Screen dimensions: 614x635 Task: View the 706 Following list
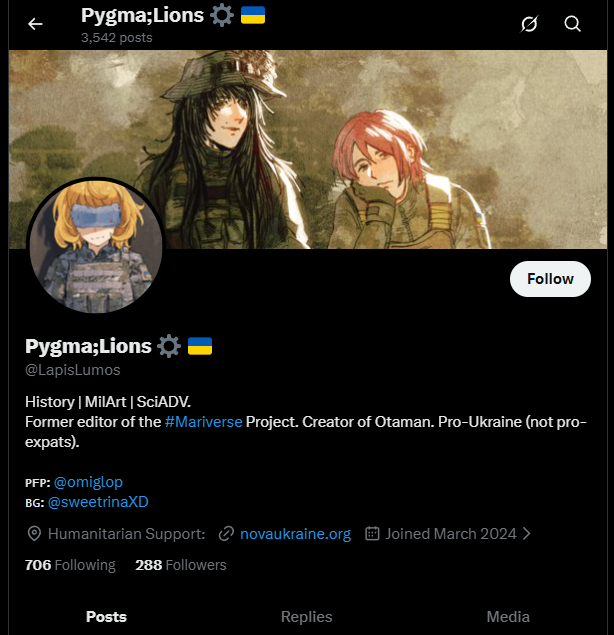tap(70, 565)
